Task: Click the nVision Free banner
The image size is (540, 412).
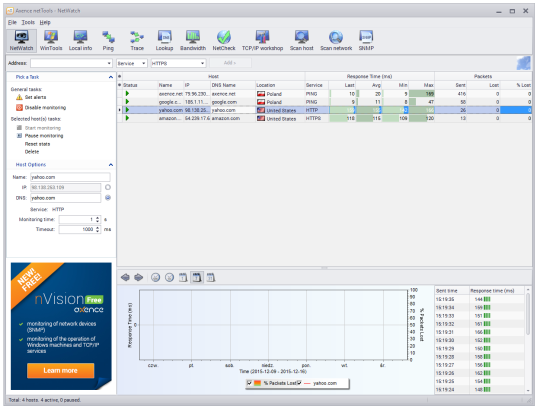Action: (x=61, y=326)
